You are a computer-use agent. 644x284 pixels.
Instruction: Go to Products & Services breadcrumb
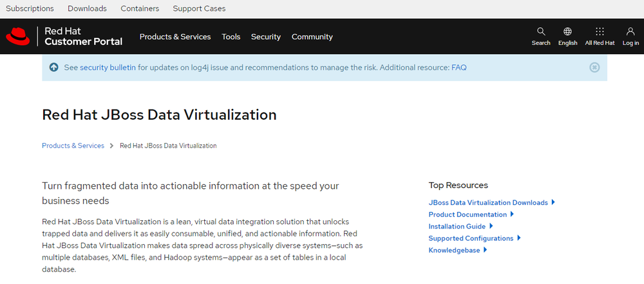73,146
